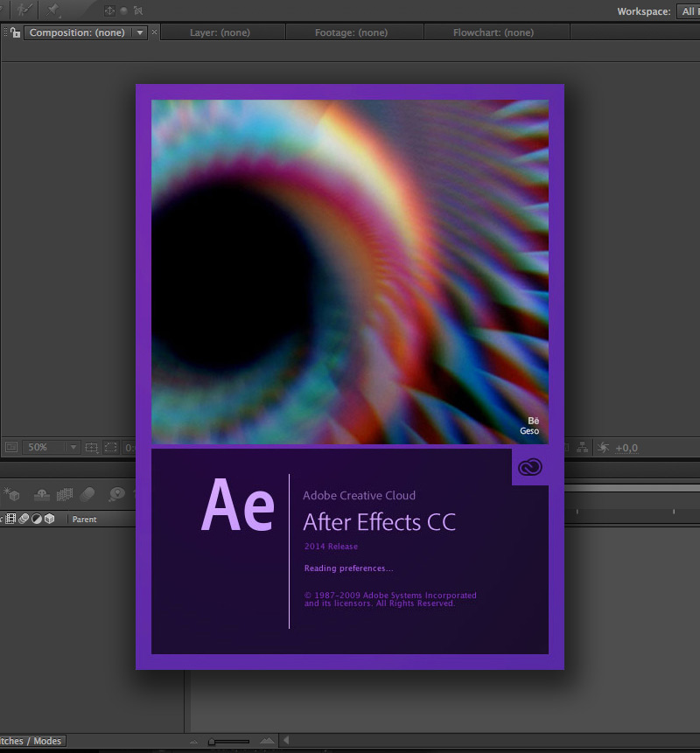
Task: Switch to the Footage: (none) tab
Action: click(x=351, y=32)
